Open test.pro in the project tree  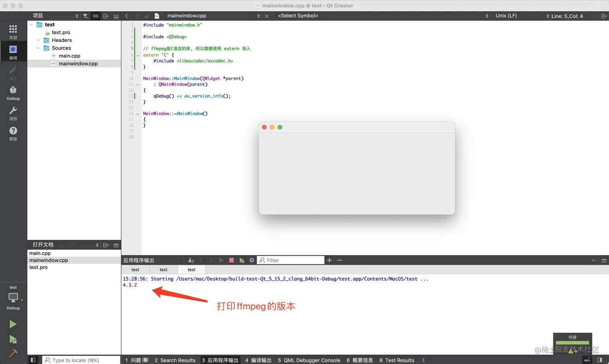coord(61,33)
